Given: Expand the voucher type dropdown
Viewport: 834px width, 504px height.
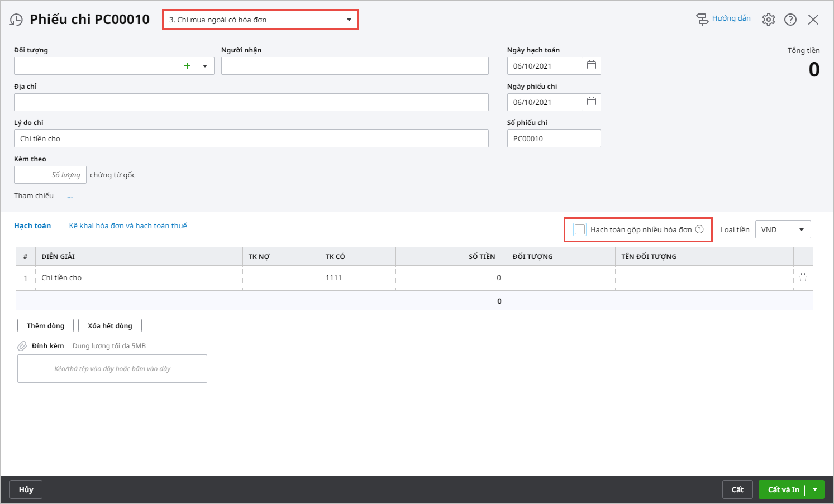Looking at the screenshot, I should click(x=349, y=20).
